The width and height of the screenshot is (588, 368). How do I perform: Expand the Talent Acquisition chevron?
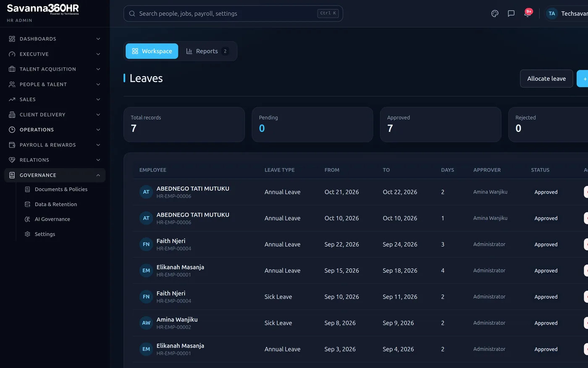[98, 69]
